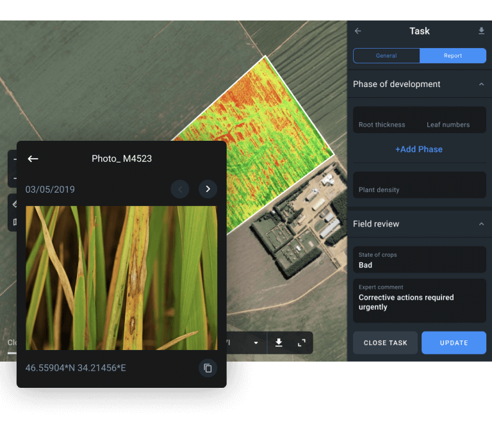Enter fullscreen map view
492x448 pixels.
click(302, 342)
